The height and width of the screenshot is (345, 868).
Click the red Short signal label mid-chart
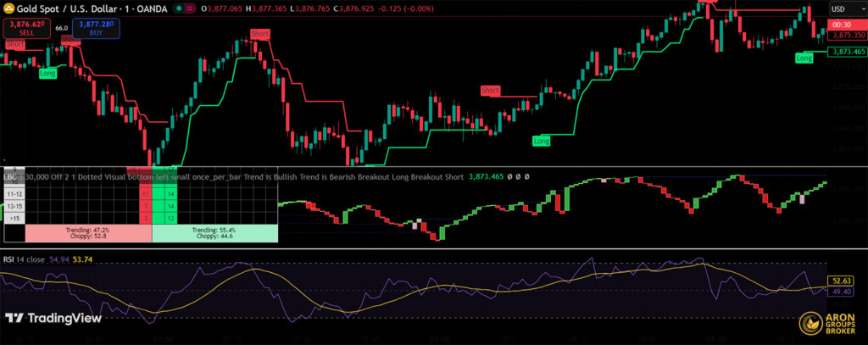[x=491, y=90]
